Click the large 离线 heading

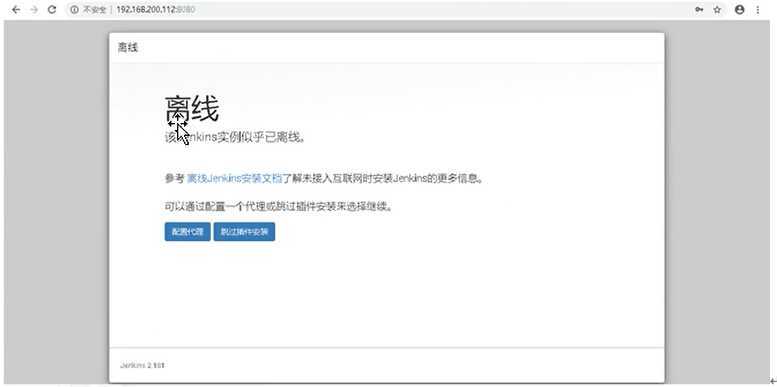(191, 109)
